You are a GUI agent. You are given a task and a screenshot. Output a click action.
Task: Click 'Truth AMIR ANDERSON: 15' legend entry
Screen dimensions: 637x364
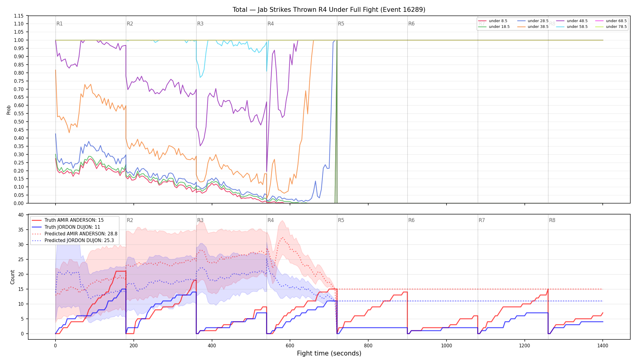pos(68,220)
